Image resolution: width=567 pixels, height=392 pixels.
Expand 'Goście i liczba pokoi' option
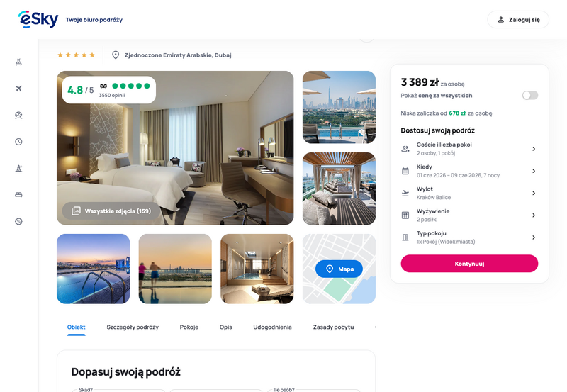tap(469, 149)
